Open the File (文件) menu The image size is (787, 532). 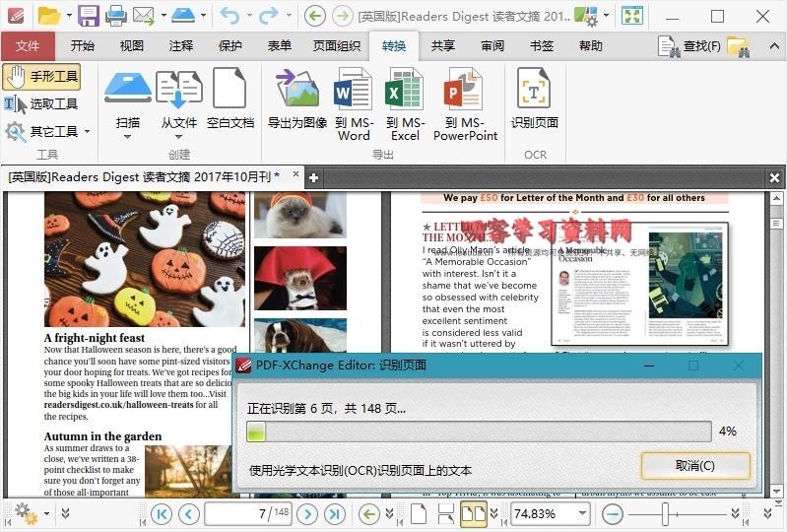(x=28, y=46)
